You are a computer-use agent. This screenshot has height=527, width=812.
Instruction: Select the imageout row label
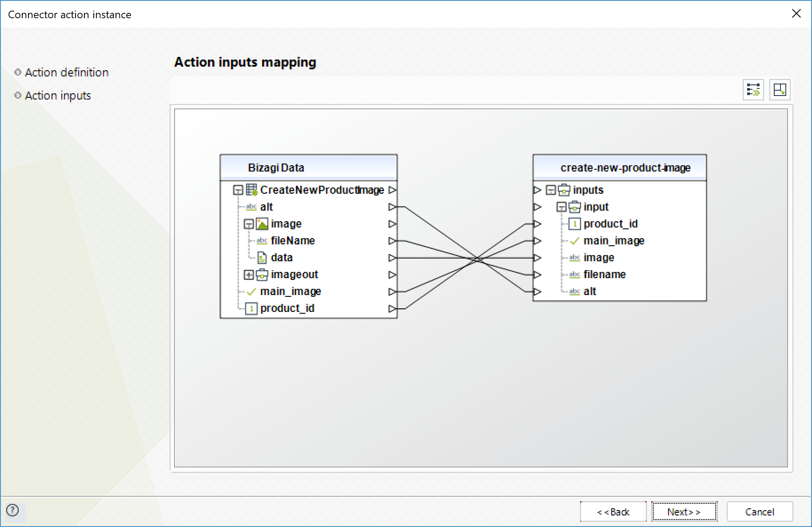coord(295,275)
